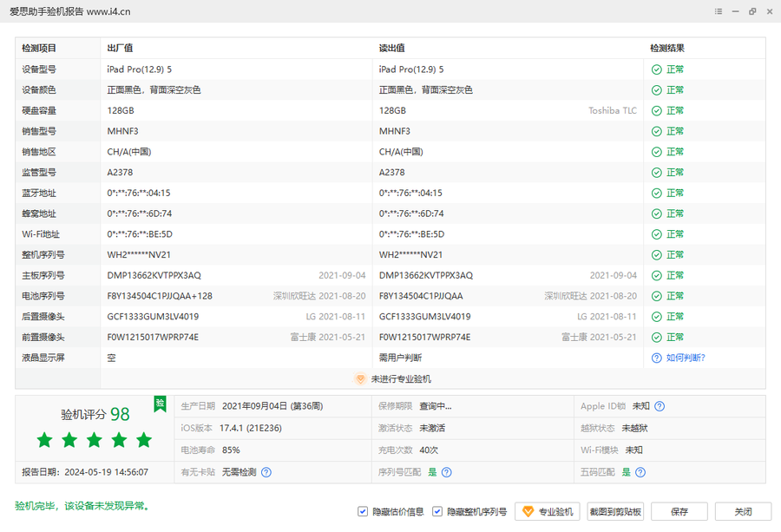
Task: Click the question icon beside 如何判断
Action: (657, 358)
